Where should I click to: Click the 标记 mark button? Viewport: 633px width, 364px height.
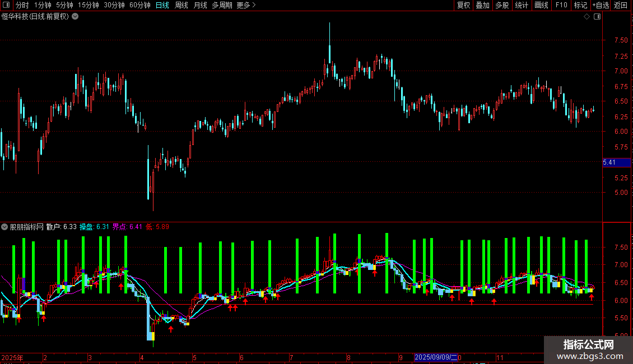(580, 5)
